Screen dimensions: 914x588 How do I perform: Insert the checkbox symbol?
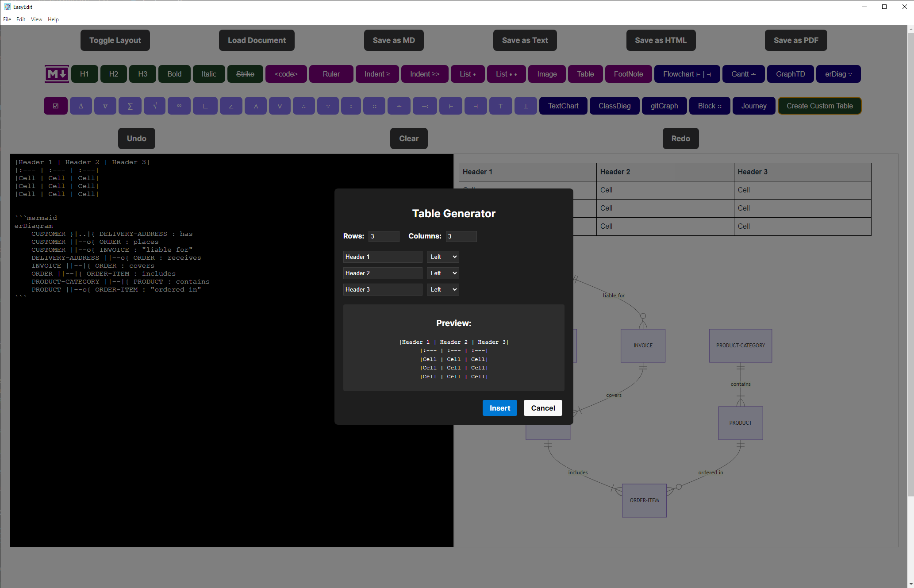pos(56,106)
